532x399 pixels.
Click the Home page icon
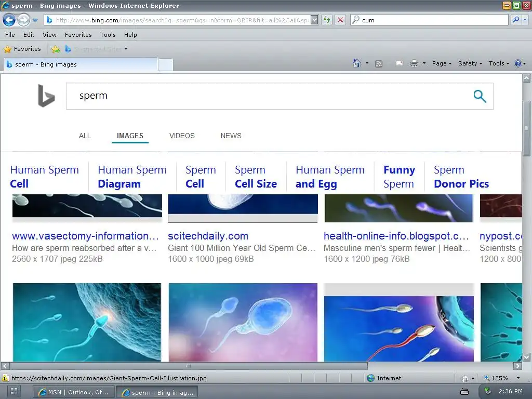[356, 63]
